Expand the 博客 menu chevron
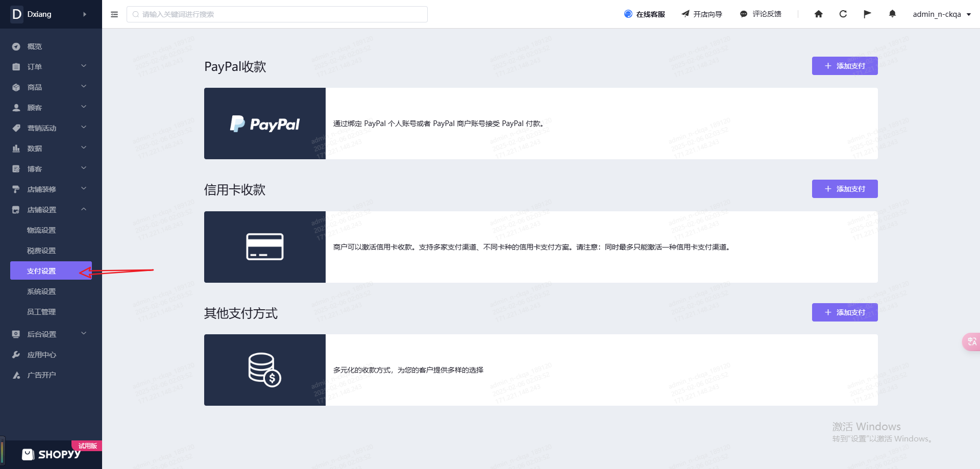The width and height of the screenshot is (980, 469). click(84, 168)
